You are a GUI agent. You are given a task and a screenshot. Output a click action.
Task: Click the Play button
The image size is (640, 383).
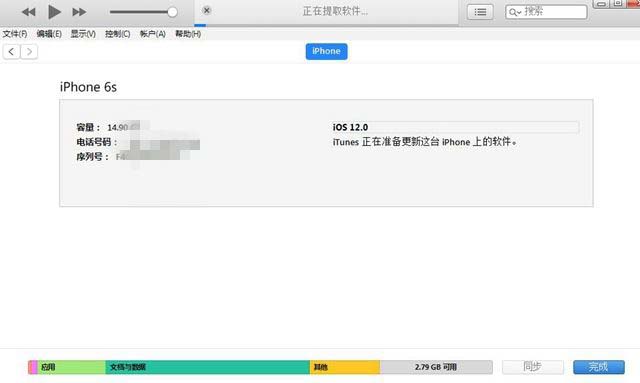[x=54, y=12]
